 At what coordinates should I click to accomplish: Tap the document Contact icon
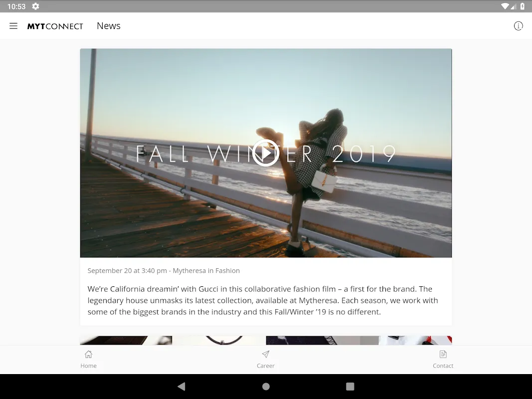[x=443, y=355]
